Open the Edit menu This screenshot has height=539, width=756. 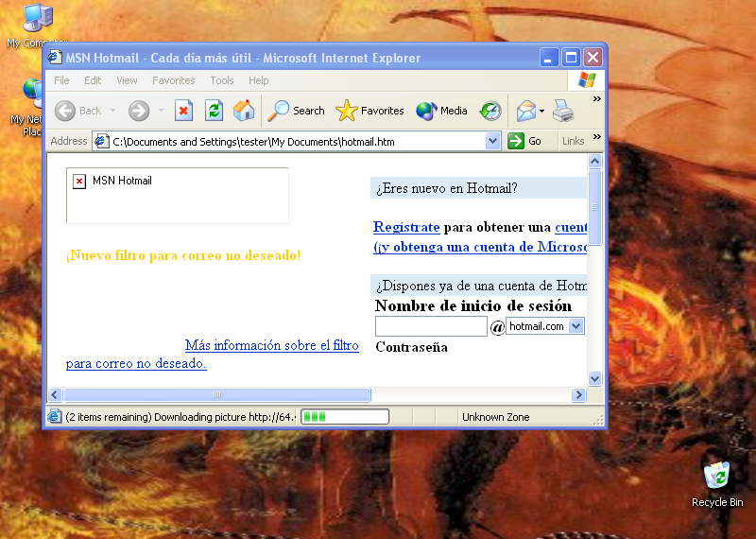click(93, 80)
